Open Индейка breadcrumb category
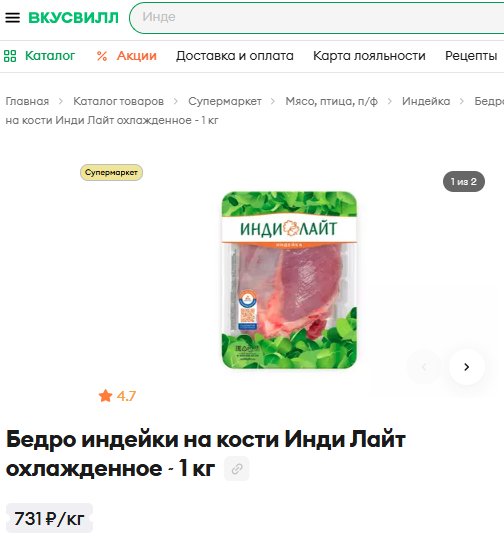Screen dimensions: 504x539 [x=426, y=101]
